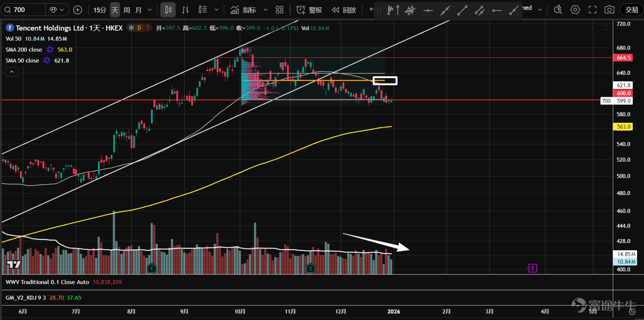This screenshot has width=644, height=320.
Task: Expand favorite indicators chevron next to 指标
Action: click(x=265, y=10)
